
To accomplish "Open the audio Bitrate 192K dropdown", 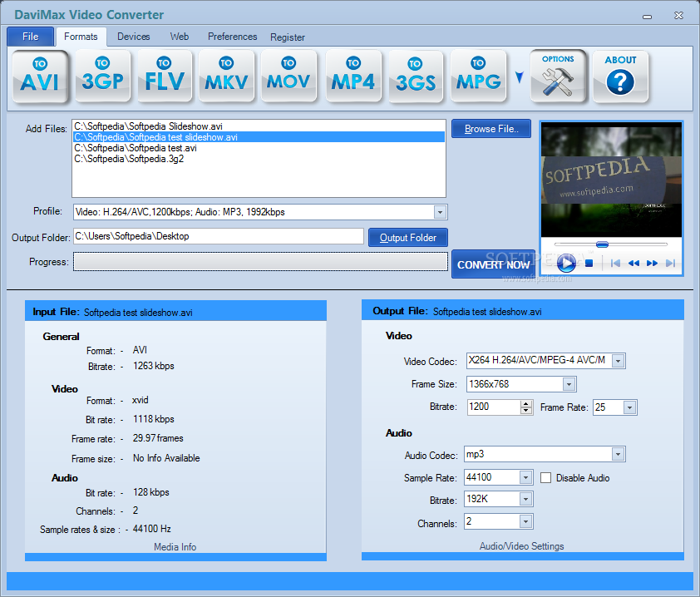I will (x=525, y=499).
